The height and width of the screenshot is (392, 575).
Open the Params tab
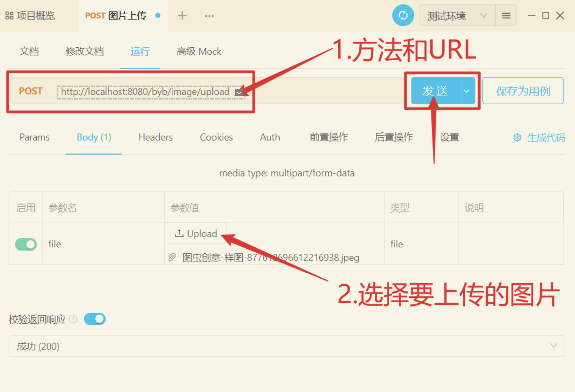click(x=35, y=137)
